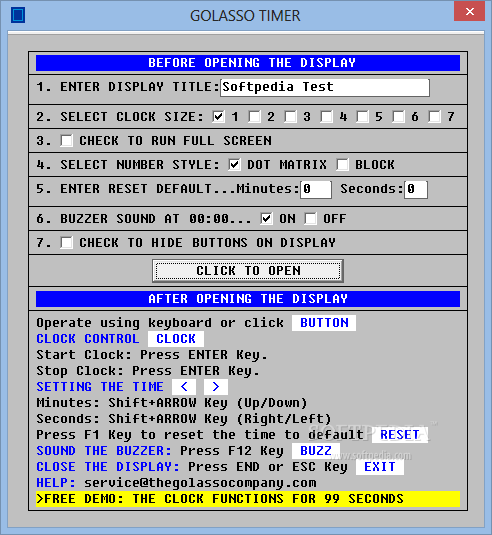492x535 pixels.
Task: Click the BEFORE OPENING THE DISPLAY header
Action: click(248, 63)
